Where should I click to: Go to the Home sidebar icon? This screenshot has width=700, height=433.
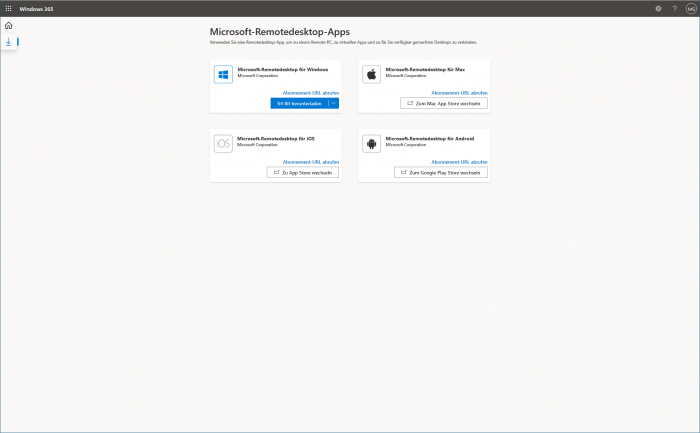point(8,25)
